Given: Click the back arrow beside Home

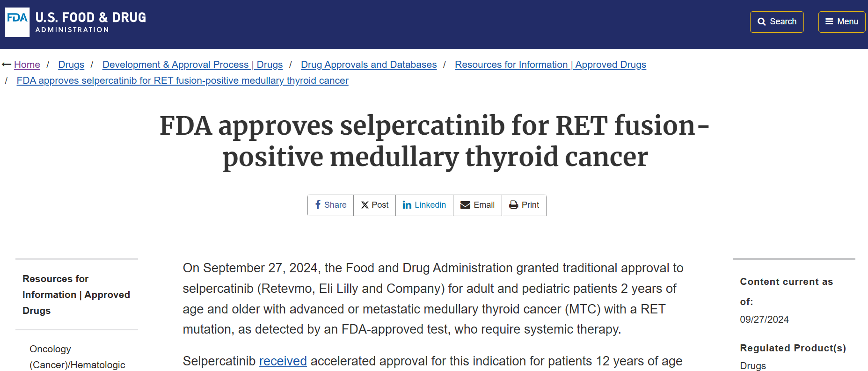Looking at the screenshot, I should click(7, 65).
